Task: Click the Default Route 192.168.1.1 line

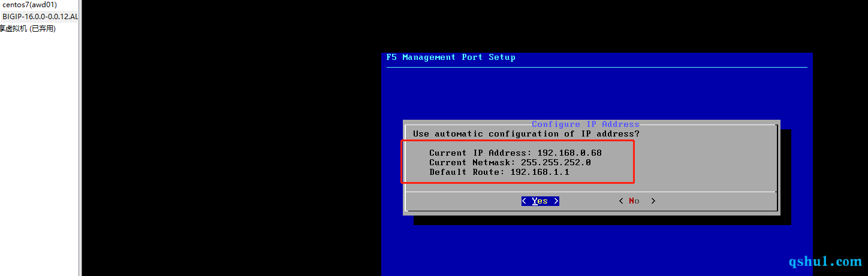Action: (499, 172)
